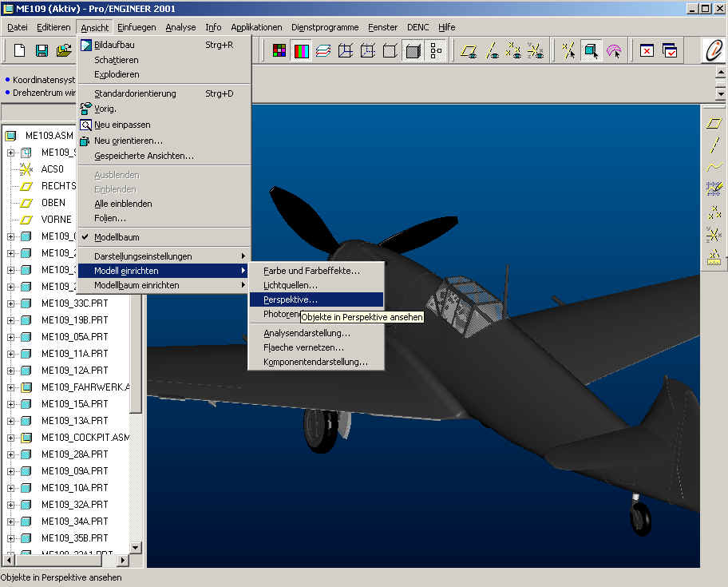Toggle datum planes visibility

(469, 50)
